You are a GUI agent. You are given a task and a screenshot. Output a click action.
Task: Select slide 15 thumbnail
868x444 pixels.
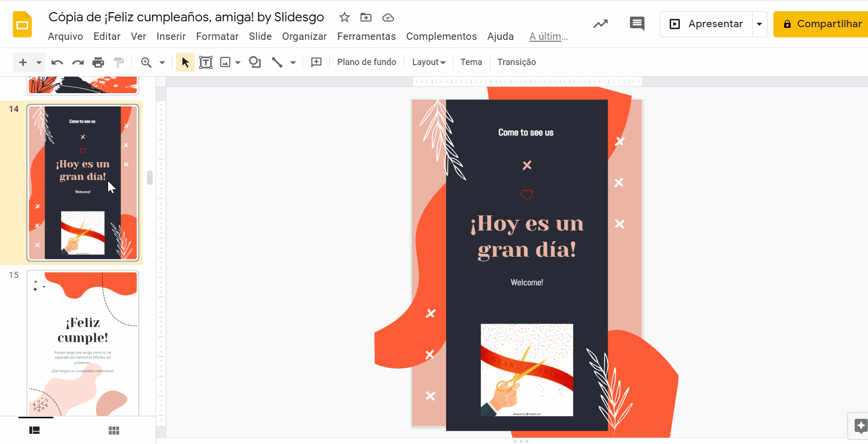(x=83, y=343)
